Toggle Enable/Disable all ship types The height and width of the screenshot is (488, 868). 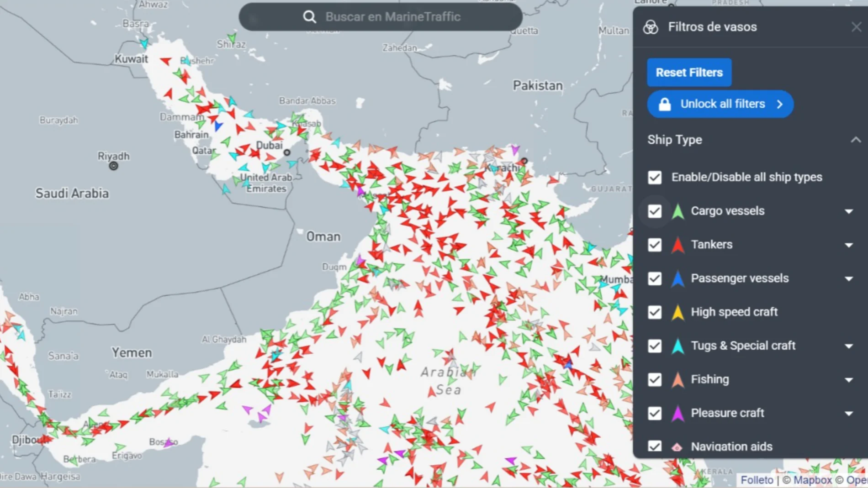[655, 178]
